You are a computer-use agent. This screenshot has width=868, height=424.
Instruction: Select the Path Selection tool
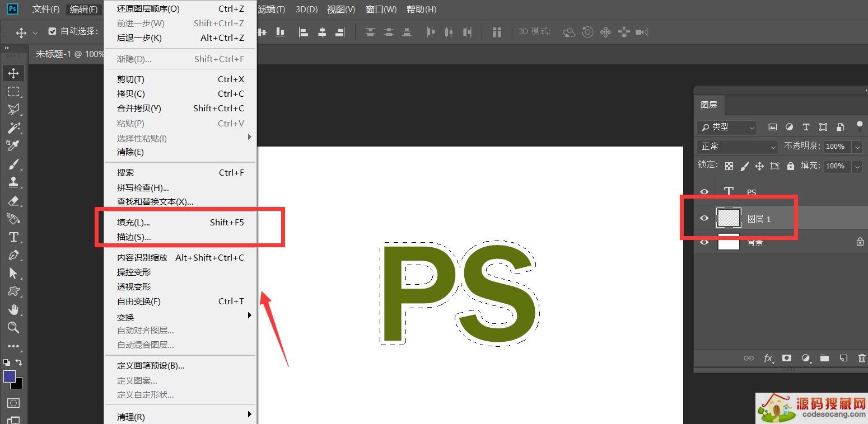[13, 273]
